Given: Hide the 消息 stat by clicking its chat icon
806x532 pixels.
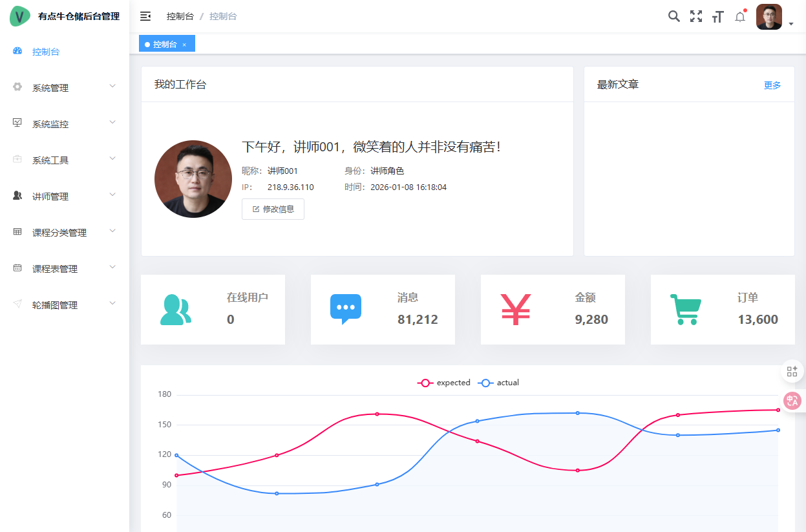Looking at the screenshot, I should 346,309.
